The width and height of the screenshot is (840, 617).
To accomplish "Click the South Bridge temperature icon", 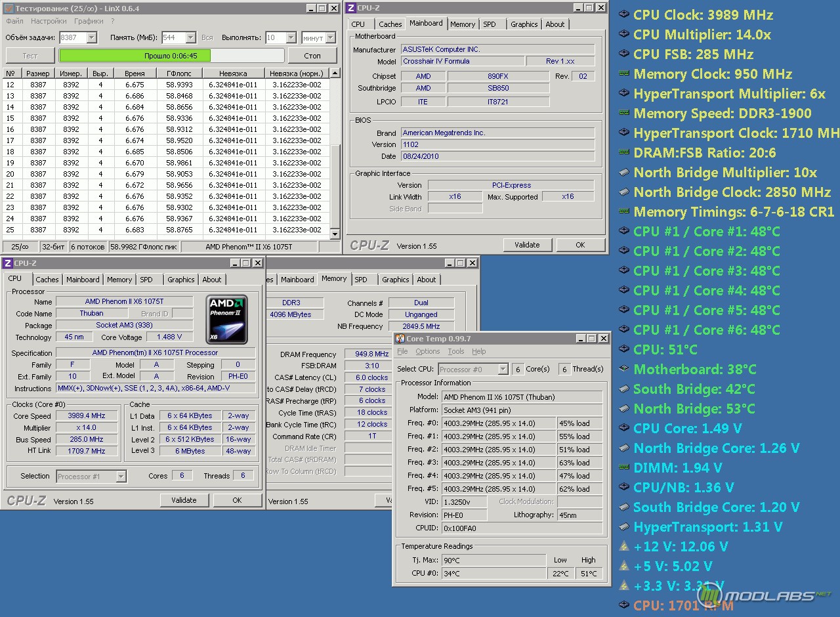I will tap(625, 389).
